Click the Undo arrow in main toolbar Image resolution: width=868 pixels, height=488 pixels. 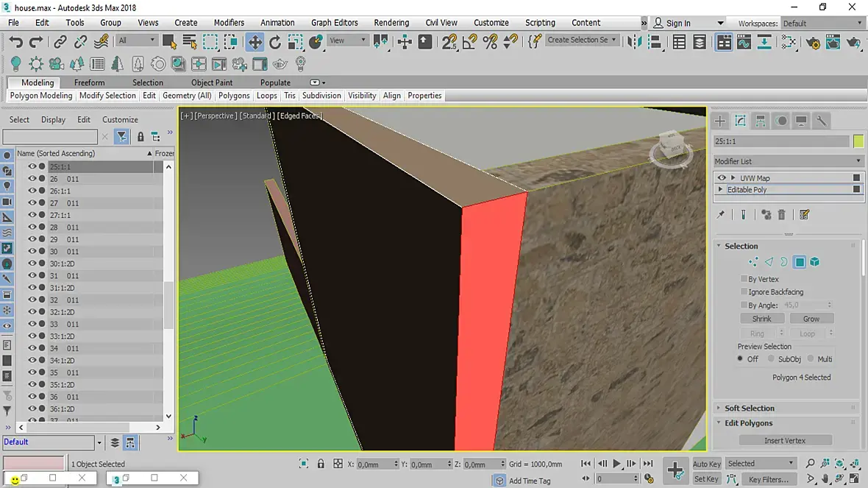[x=16, y=42]
